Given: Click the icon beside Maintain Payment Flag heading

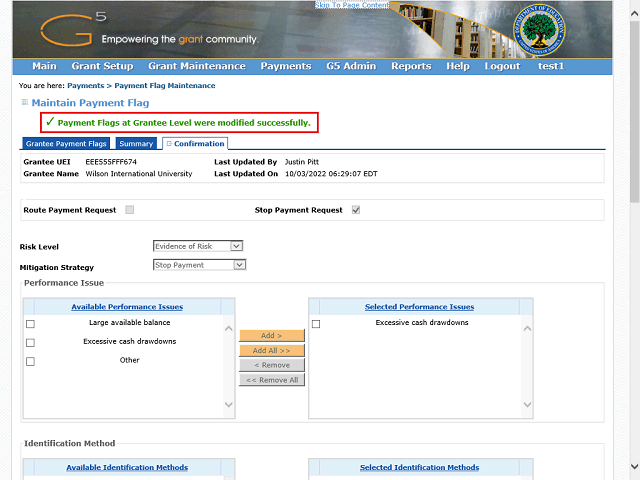Looking at the screenshot, I should [x=24, y=103].
